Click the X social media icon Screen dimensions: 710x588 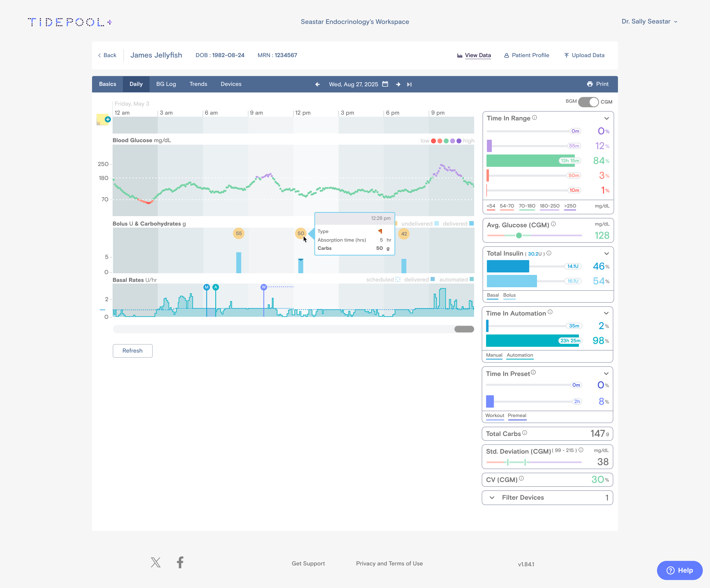[x=156, y=562]
